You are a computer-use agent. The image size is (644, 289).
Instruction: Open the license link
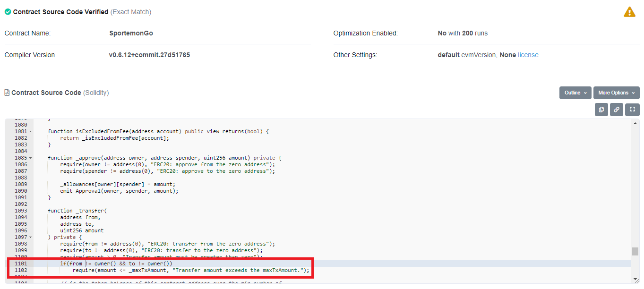[528, 55]
